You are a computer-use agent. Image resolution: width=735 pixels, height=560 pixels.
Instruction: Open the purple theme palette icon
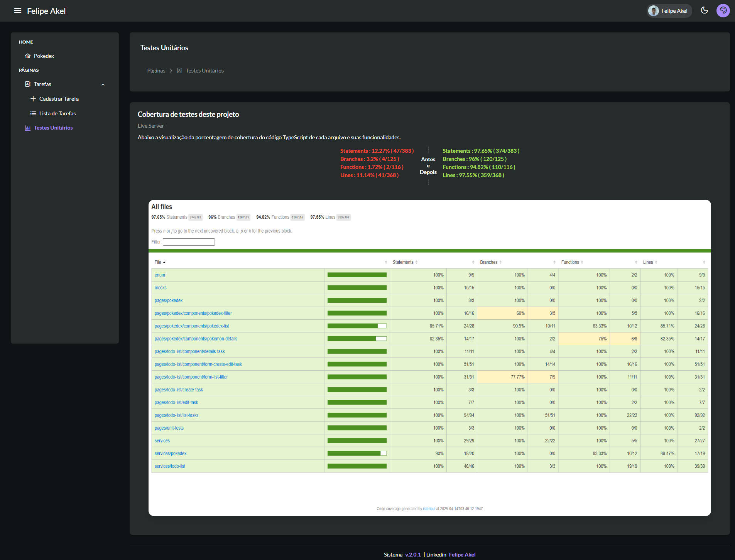723,10
